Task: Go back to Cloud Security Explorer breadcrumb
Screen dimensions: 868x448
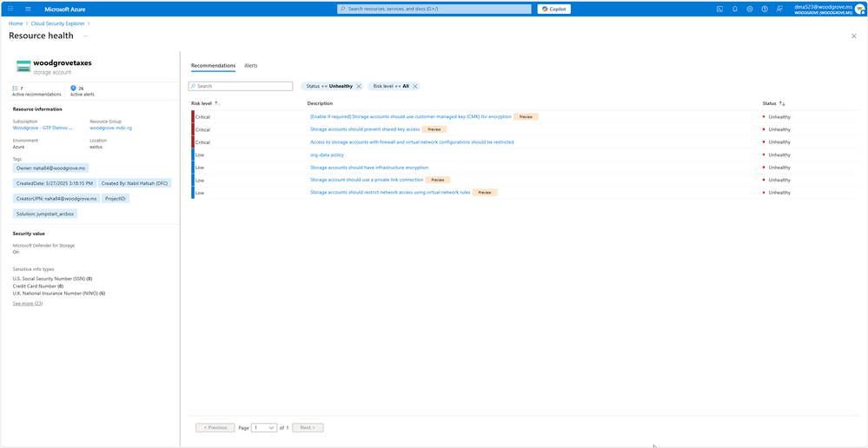Action: pos(57,23)
